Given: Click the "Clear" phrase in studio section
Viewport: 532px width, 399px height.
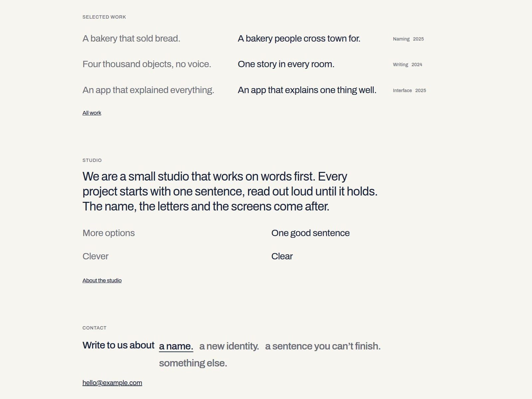Looking at the screenshot, I should [x=282, y=256].
